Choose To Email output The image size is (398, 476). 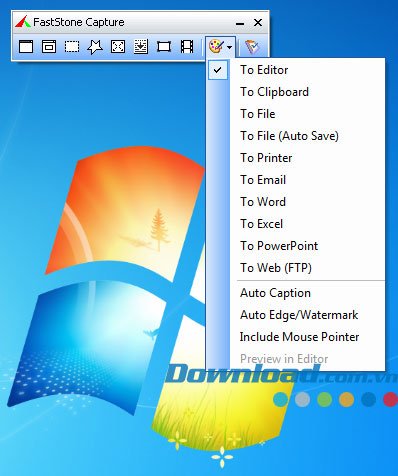(296, 180)
